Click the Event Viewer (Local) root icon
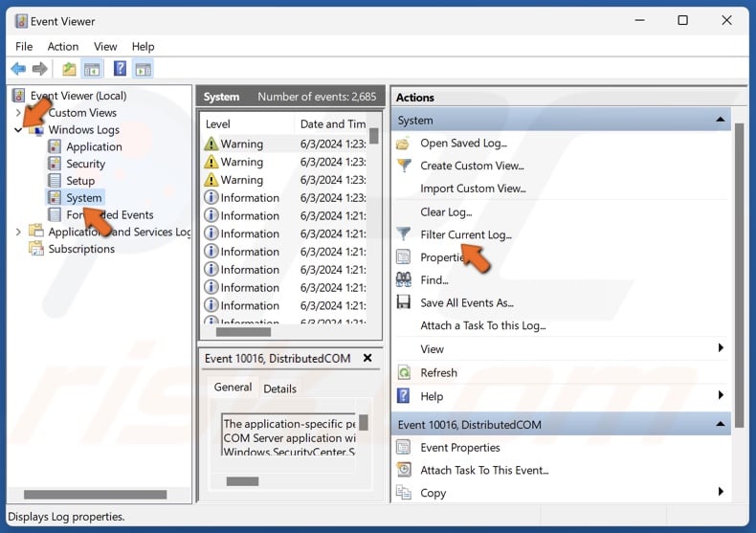The height and width of the screenshot is (533, 756). click(x=18, y=96)
